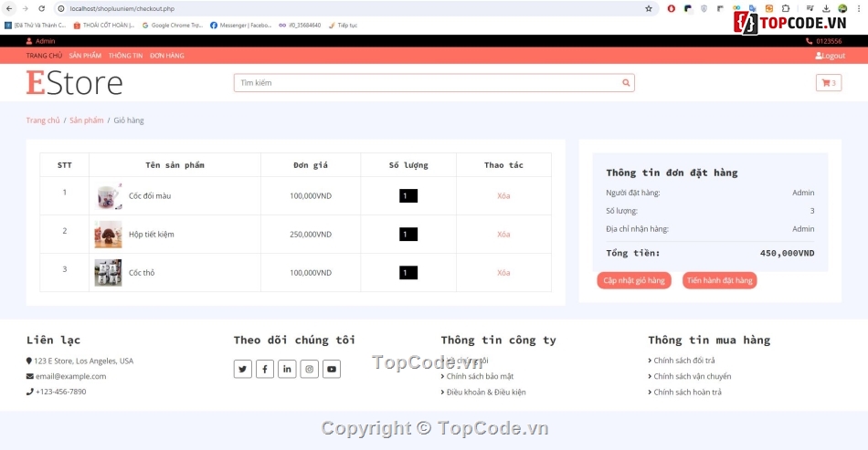Remove Cốc thỏ with its Xóa link
Image resolution: width=868 pixels, height=450 pixels.
tap(503, 273)
